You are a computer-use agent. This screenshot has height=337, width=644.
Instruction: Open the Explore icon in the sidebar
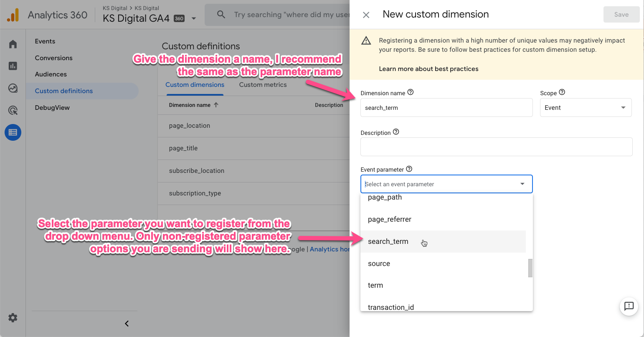click(13, 88)
